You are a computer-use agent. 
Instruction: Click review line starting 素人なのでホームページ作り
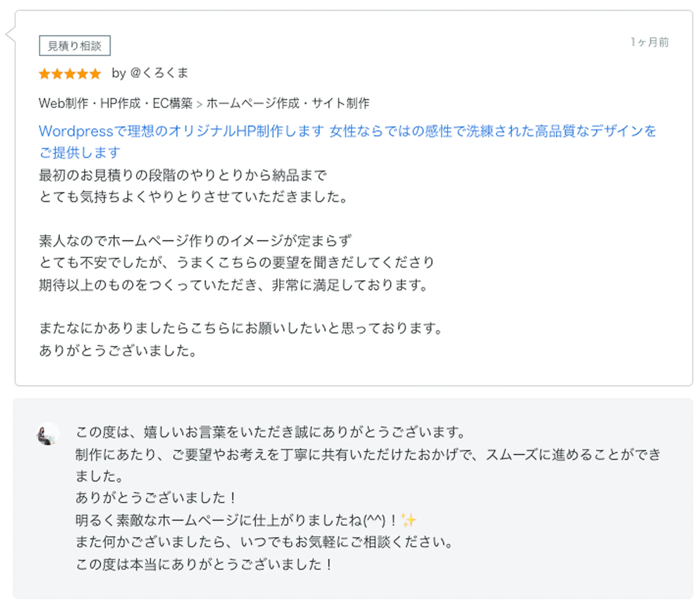195,240
